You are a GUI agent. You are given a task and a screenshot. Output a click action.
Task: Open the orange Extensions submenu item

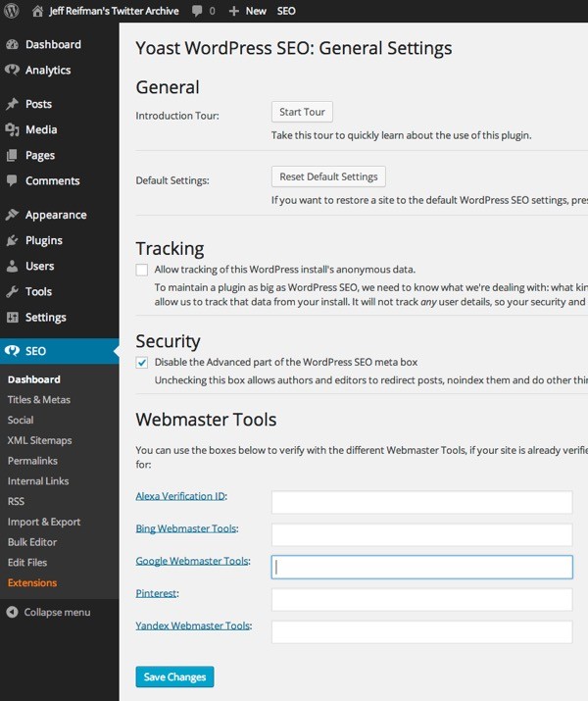(x=32, y=582)
